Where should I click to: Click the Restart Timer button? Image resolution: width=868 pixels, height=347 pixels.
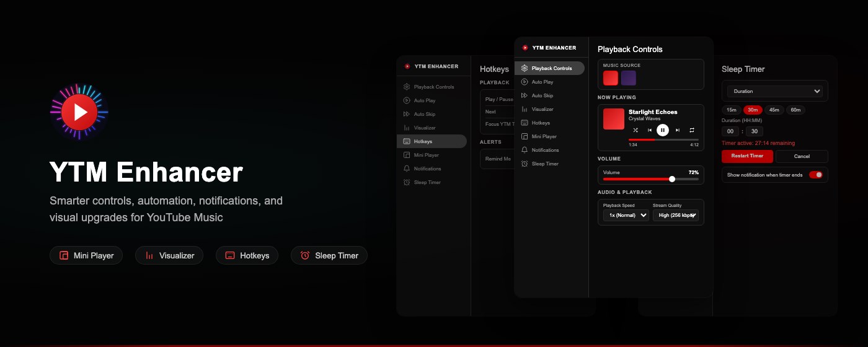(747, 156)
